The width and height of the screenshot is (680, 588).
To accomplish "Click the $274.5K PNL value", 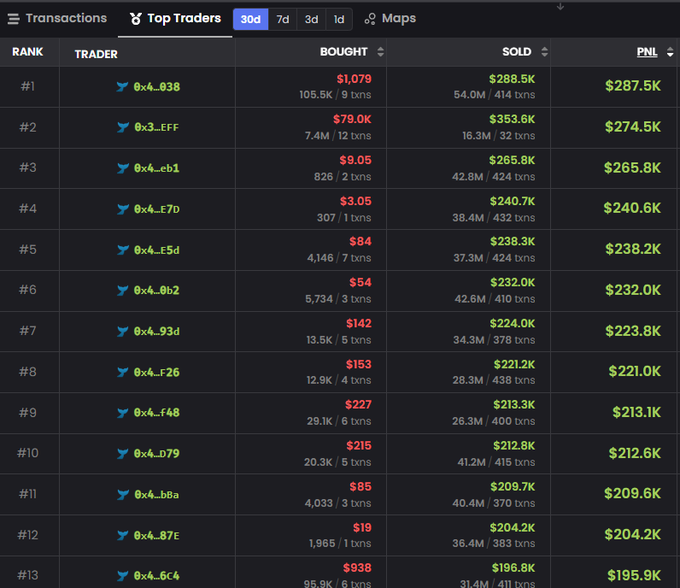I will coord(633,127).
